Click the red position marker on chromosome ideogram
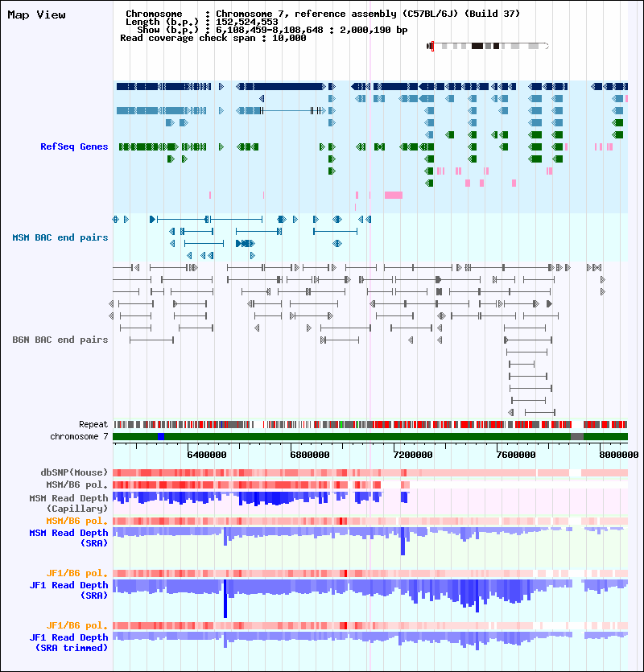The image size is (644, 672). tap(432, 46)
